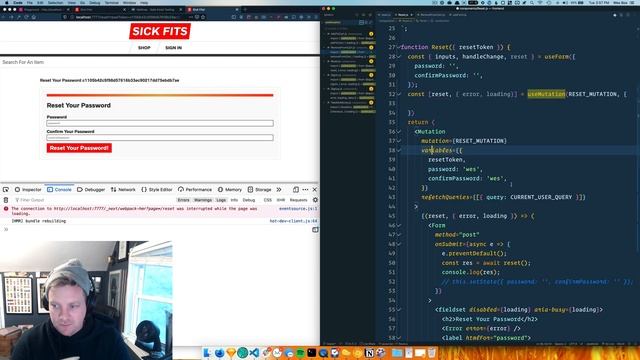Collapse fold arrow on line 48 onSubmit

click(399, 244)
